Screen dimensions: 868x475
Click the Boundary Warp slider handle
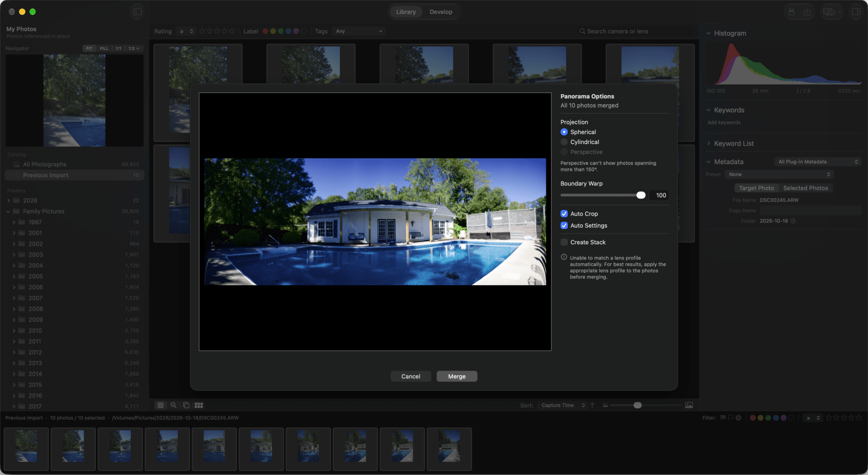pyautogui.click(x=641, y=195)
